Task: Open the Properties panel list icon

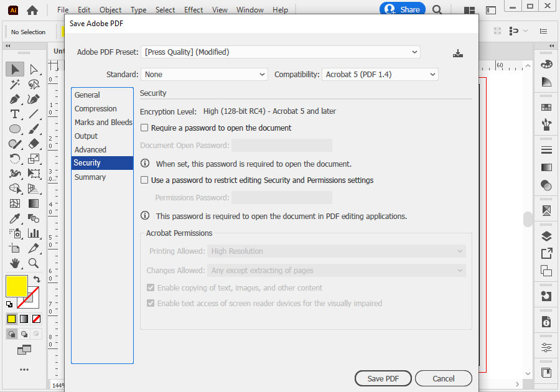Action: point(544,31)
